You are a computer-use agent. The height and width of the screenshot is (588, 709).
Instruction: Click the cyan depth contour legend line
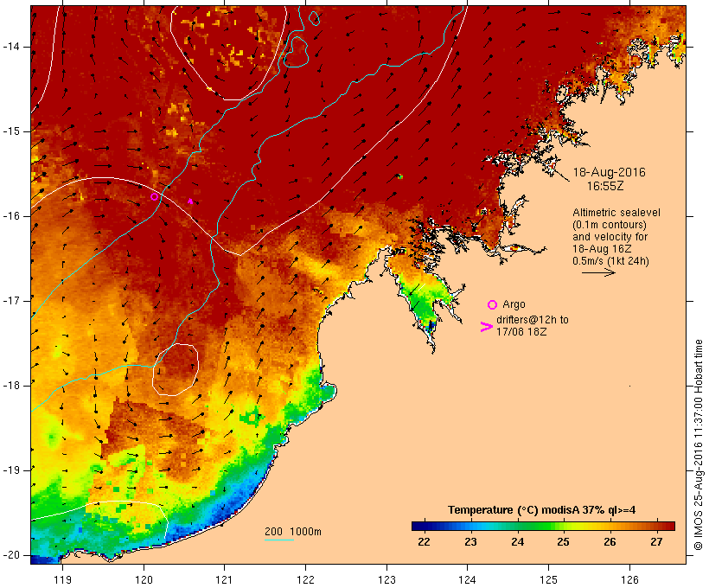[279, 540]
